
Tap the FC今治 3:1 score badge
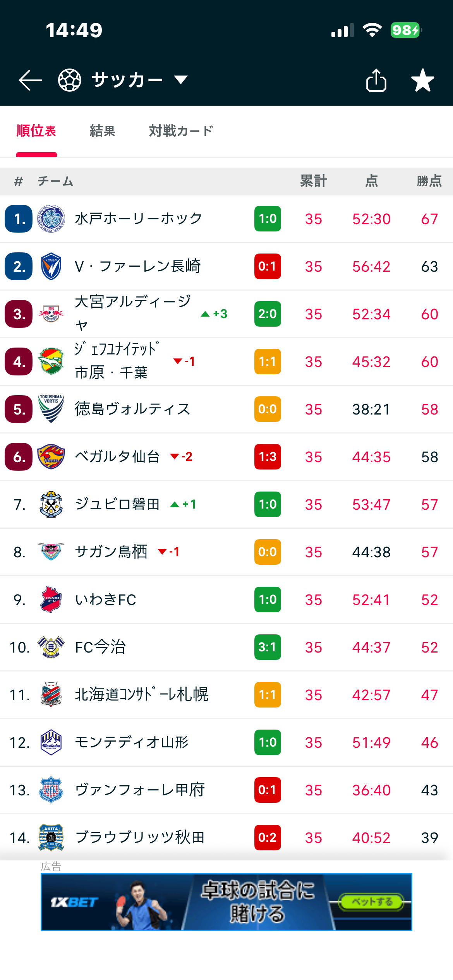(268, 647)
